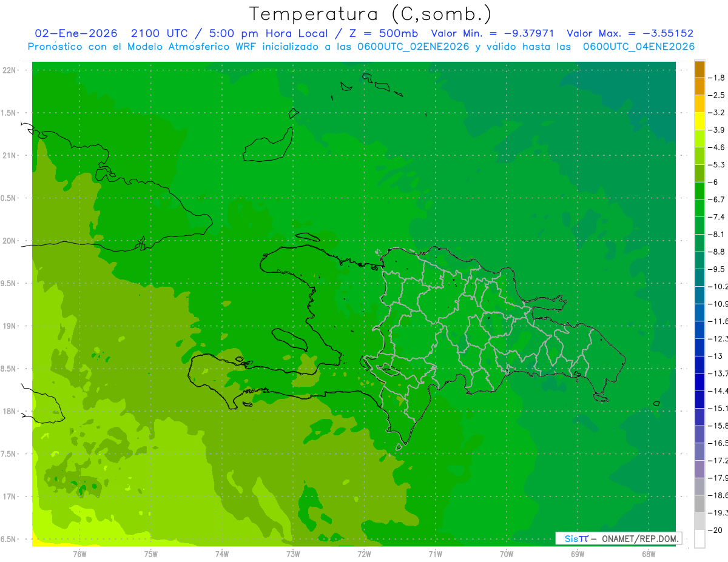Click the 'Valor Min. = -9.37971' readout
Image resolution: width=728 pixels, height=562 pixels.
point(493,33)
